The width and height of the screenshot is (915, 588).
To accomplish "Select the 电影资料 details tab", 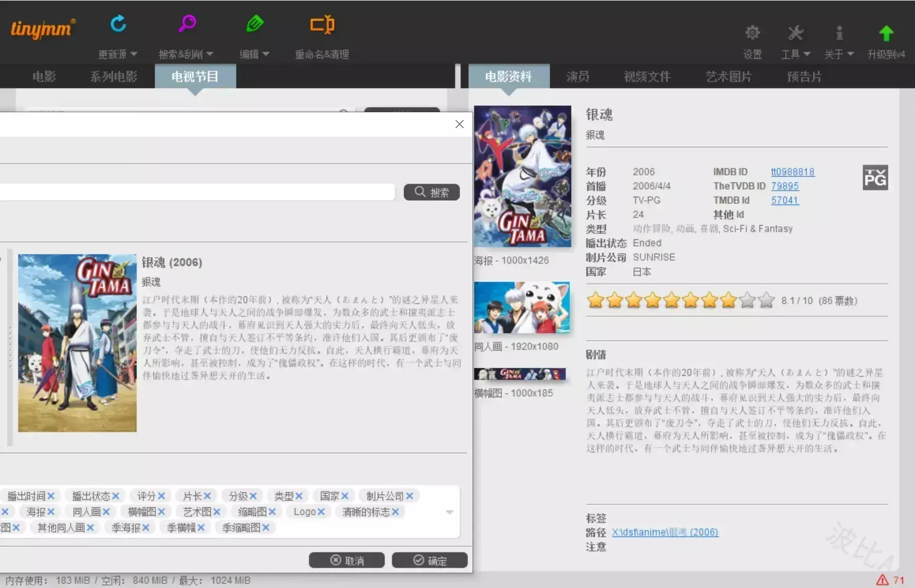I will 508,76.
